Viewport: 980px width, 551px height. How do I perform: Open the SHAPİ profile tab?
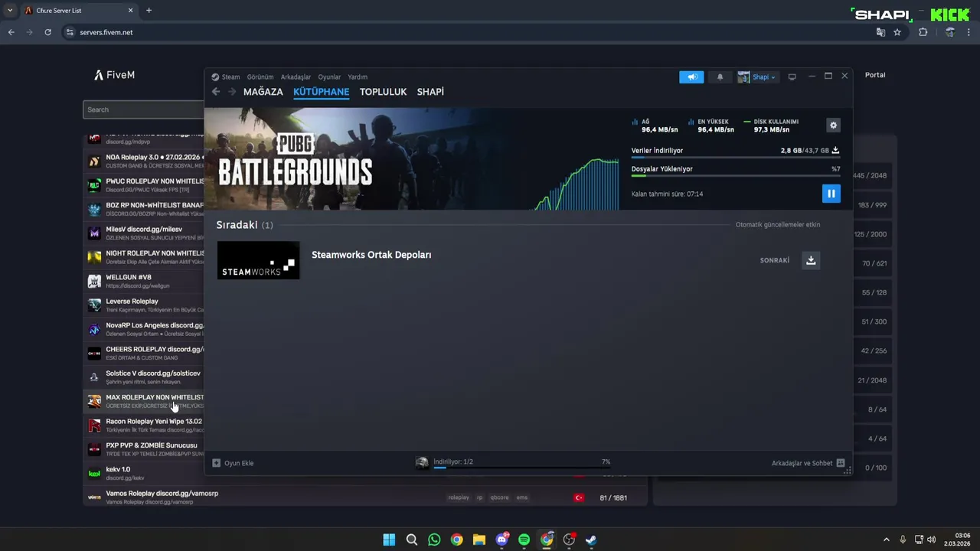click(x=430, y=92)
